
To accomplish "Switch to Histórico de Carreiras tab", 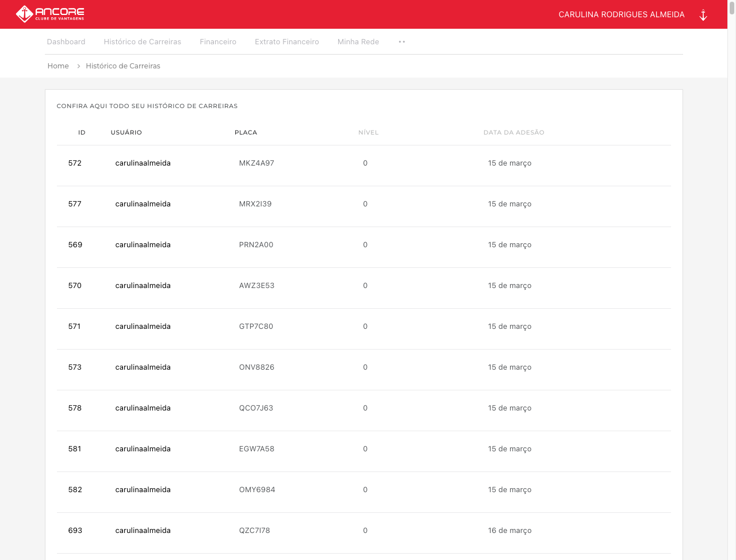I will point(142,42).
